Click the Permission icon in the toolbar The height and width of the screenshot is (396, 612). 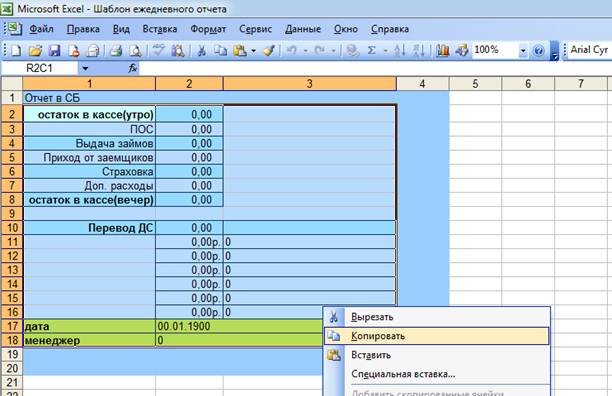[x=74, y=51]
